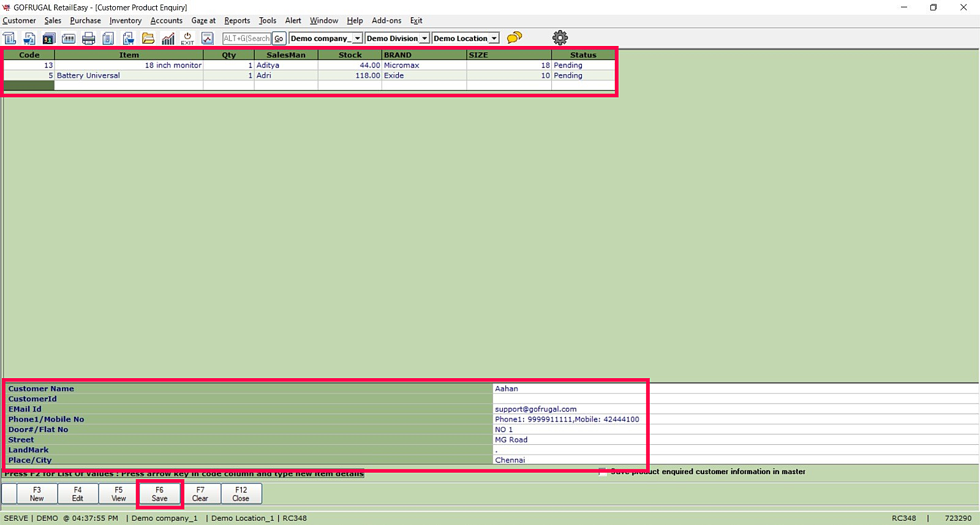Click the Exit menu item
Image resolution: width=980 pixels, height=525 pixels.
(x=416, y=21)
